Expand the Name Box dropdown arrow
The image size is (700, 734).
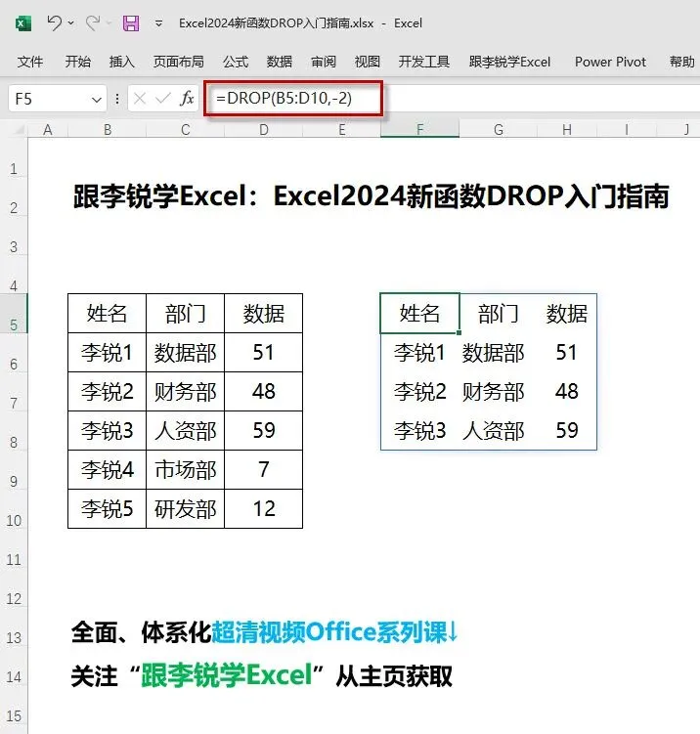pos(97,100)
